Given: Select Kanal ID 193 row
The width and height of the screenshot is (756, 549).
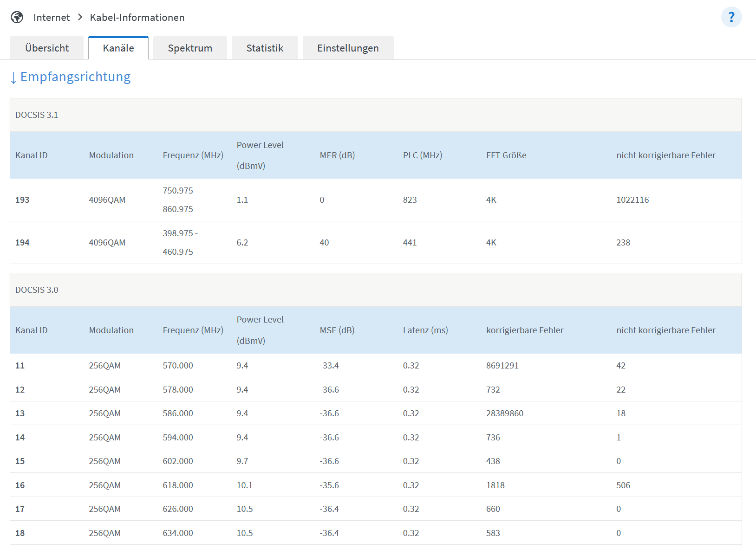Looking at the screenshot, I should 376,200.
